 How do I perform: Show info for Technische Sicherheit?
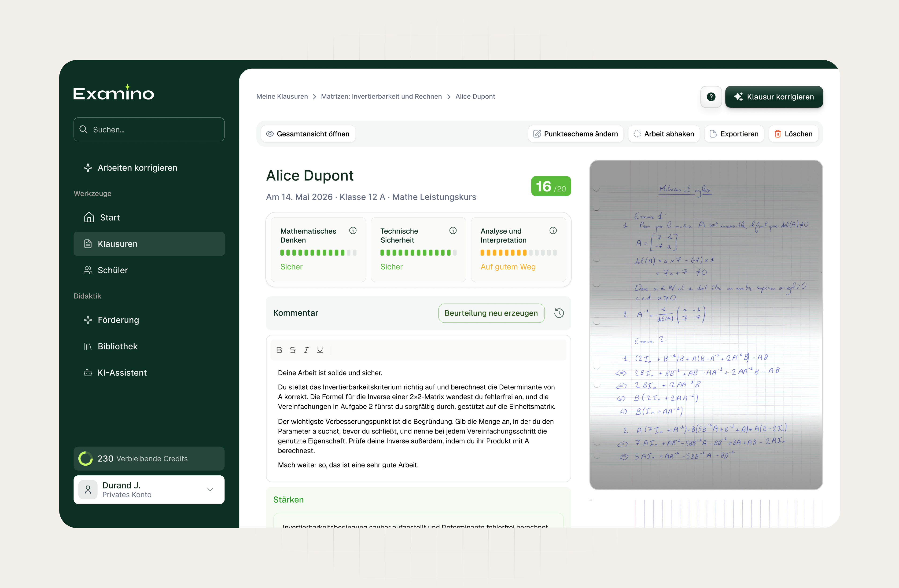tap(453, 230)
